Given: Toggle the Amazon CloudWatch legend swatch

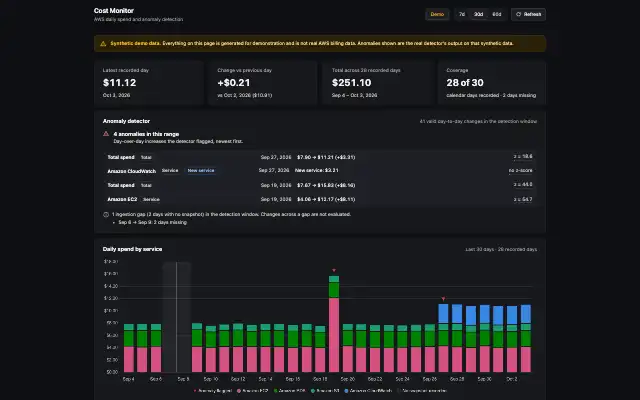Looking at the screenshot, I should 346,391.
